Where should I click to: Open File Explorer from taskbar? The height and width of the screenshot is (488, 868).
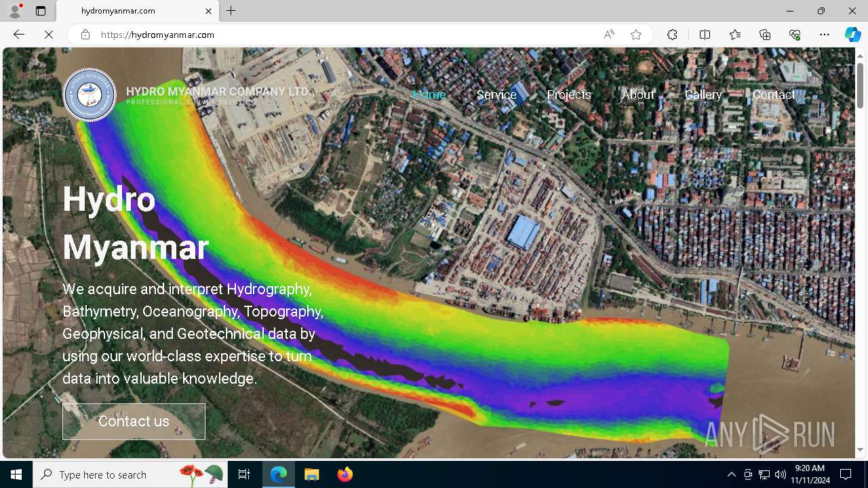pyautogui.click(x=311, y=474)
